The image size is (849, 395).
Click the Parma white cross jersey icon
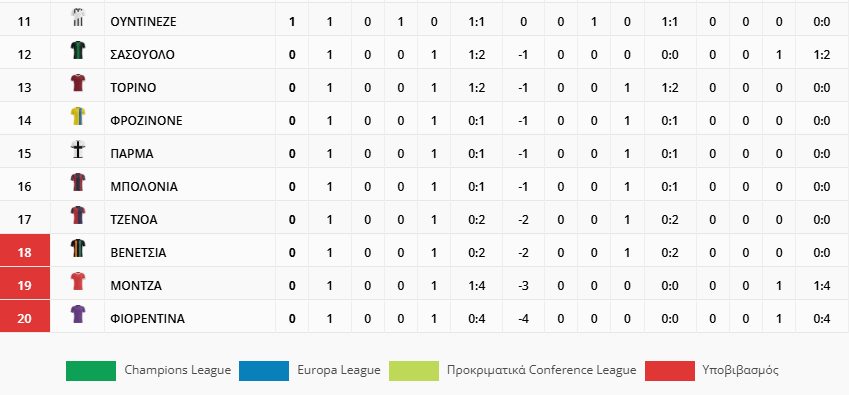(78, 149)
